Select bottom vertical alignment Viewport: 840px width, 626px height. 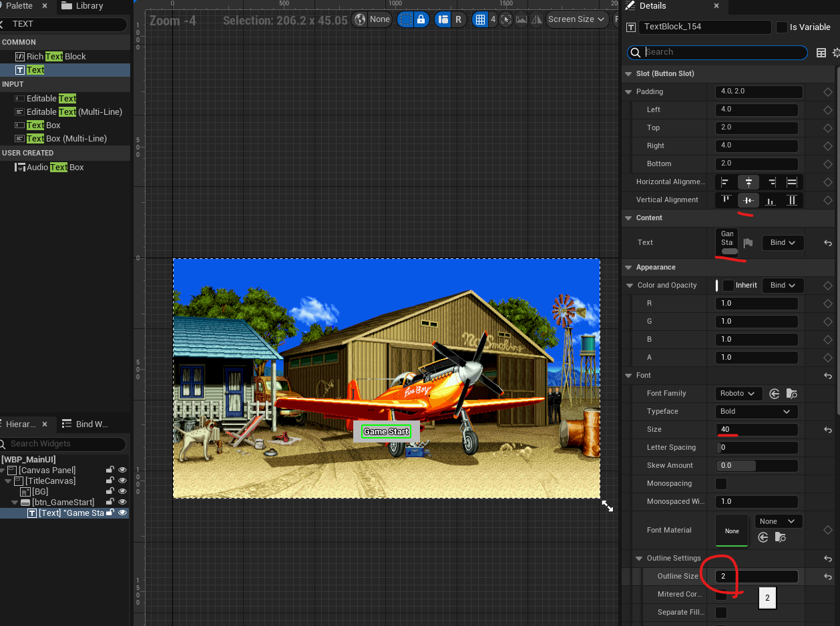[x=771, y=200]
